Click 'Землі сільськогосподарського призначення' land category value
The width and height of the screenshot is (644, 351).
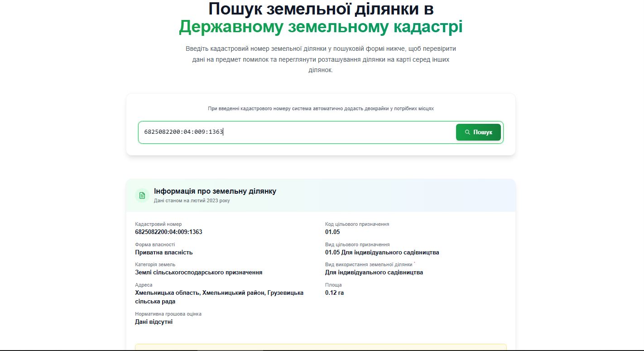click(198, 273)
